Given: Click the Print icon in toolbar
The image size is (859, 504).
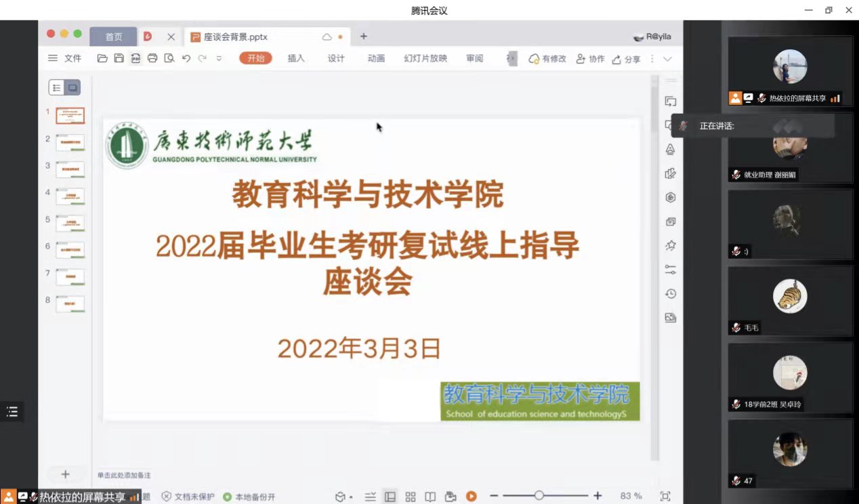Looking at the screenshot, I should click(x=152, y=59).
